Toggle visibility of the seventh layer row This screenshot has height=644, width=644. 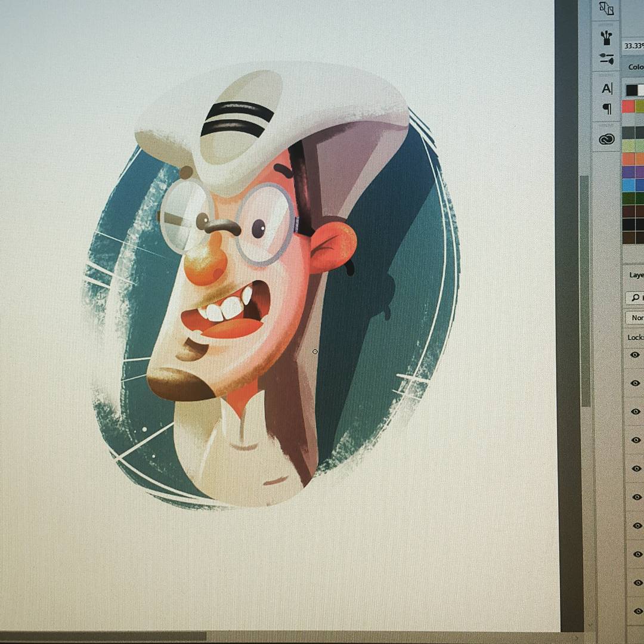pyautogui.click(x=637, y=526)
